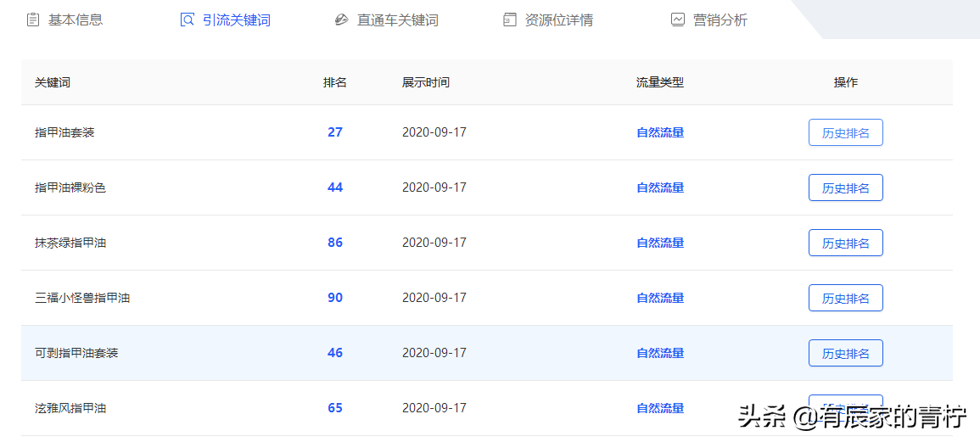Viewport: 980px width, 442px height.
Task: Click the 直通车关键词 icon
Action: [341, 20]
